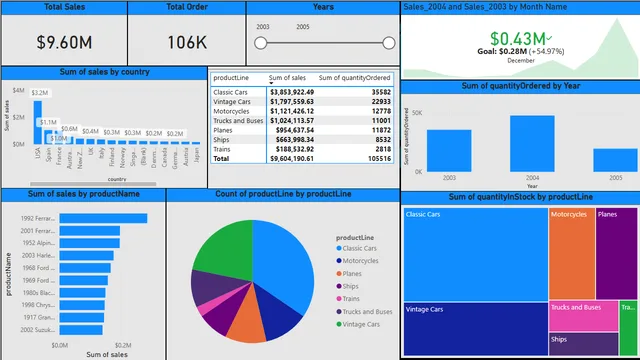Click the Vintage Cars treemap tile

[x=476, y=329]
